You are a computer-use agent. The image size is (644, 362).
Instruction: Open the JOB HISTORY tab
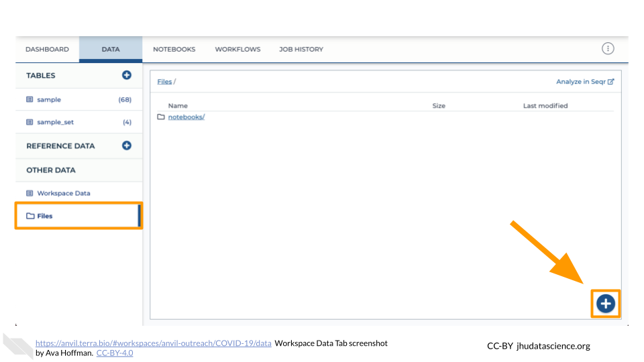click(x=301, y=49)
